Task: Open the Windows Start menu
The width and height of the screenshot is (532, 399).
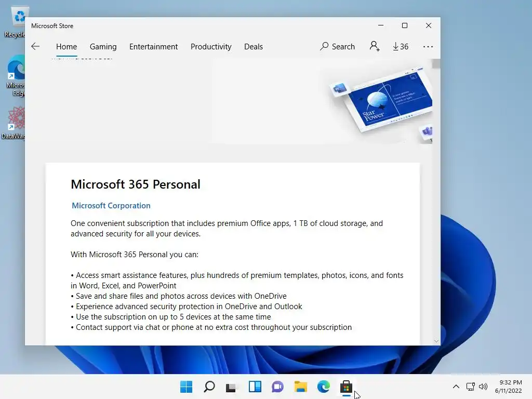Action: 187,387
